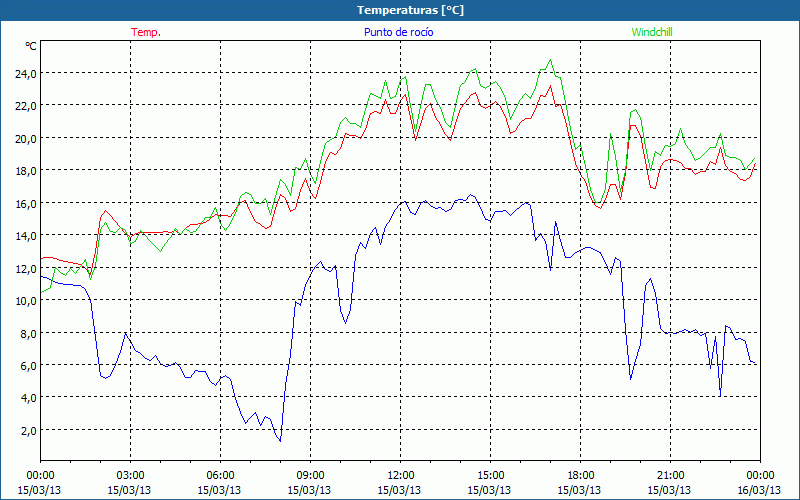
Task: Click the 16/03/13 date label
Action: pos(759,490)
